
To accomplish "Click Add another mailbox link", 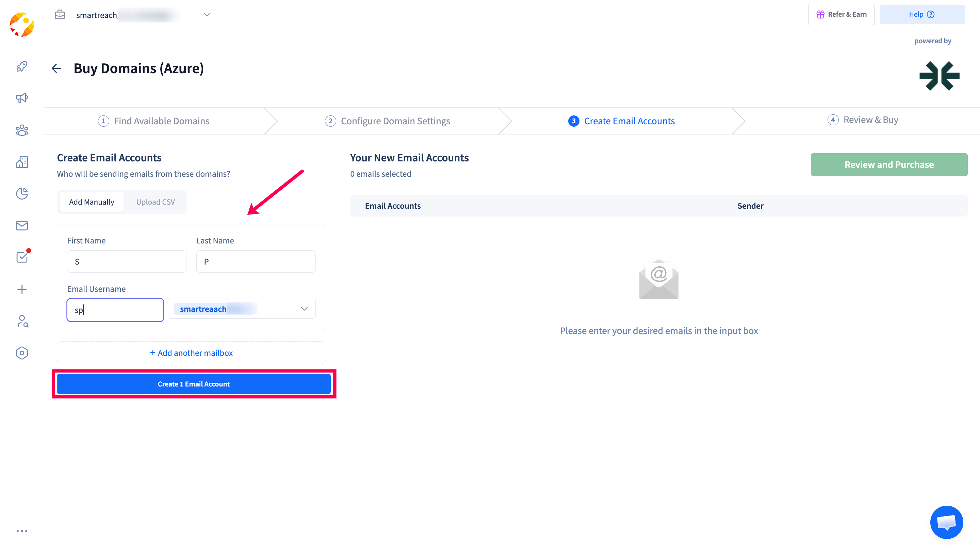I will 191,353.
